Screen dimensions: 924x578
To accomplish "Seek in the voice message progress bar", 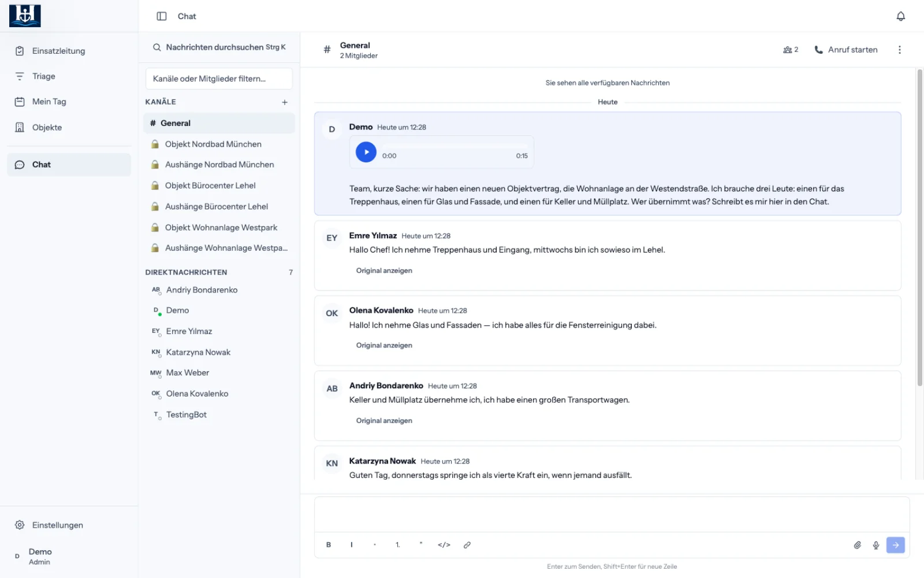I will 455,147.
